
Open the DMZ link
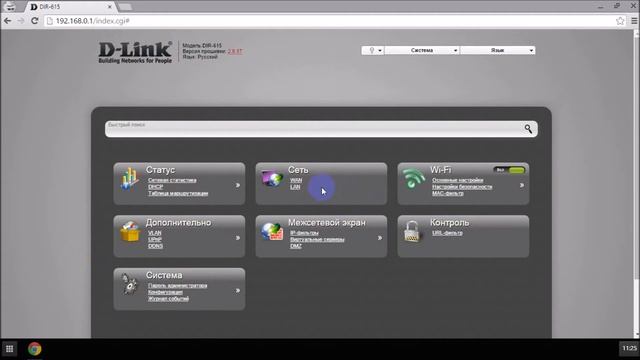[x=296, y=246]
